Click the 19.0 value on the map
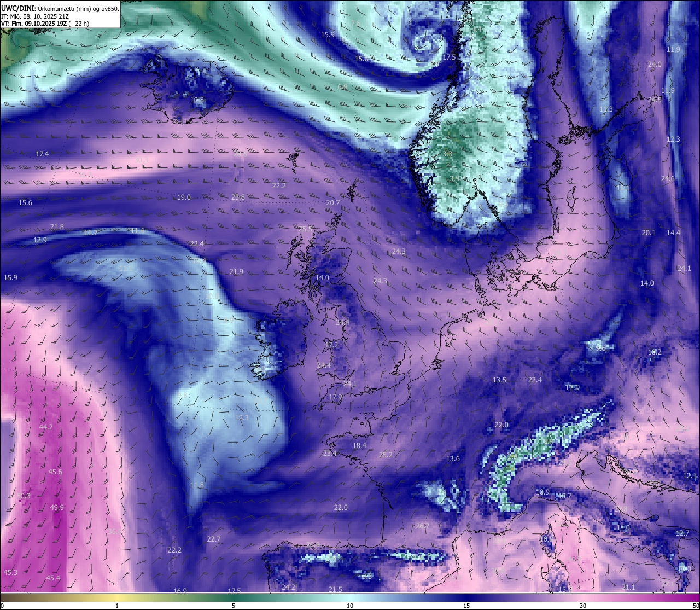 click(184, 197)
